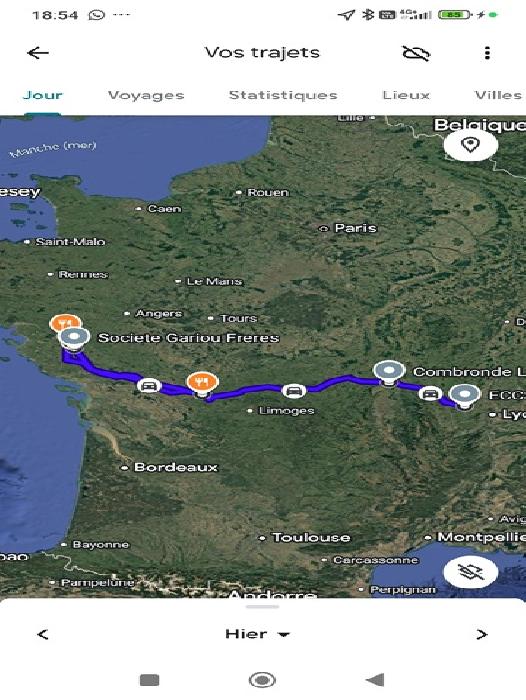Tap the car icon near the Lyon marker
Image resolution: width=526 pixels, height=700 pixels.
pyautogui.click(x=430, y=394)
